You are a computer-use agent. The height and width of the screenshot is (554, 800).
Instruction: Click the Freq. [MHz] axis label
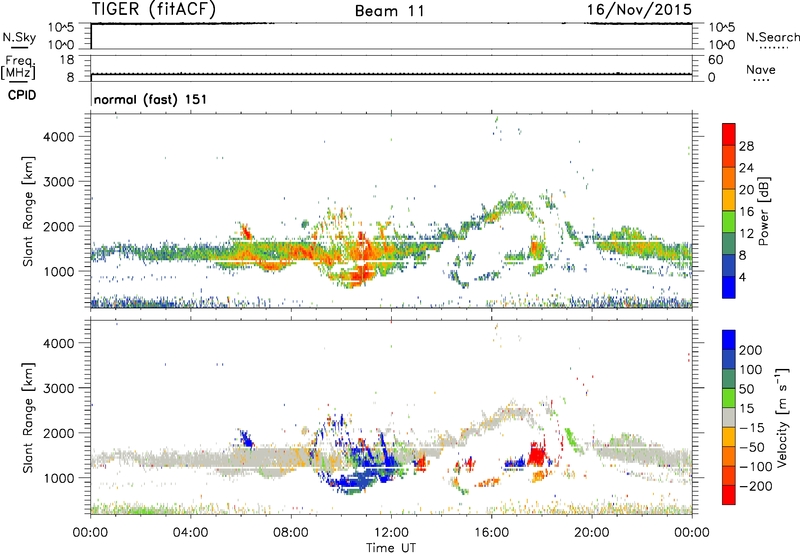18,68
